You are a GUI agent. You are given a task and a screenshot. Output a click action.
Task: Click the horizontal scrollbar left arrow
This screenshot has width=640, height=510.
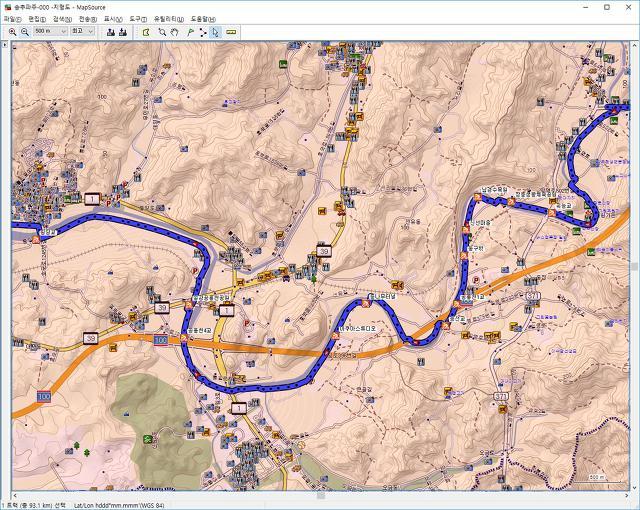click(15, 495)
